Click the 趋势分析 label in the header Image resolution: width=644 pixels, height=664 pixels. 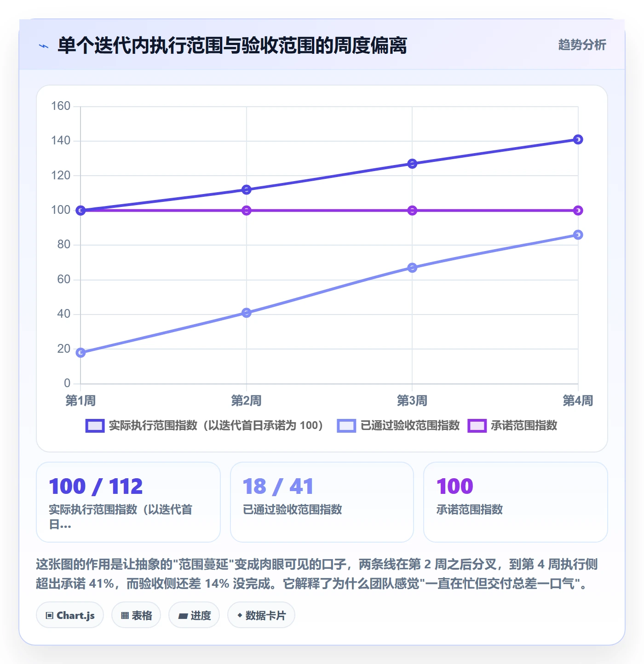[582, 45]
